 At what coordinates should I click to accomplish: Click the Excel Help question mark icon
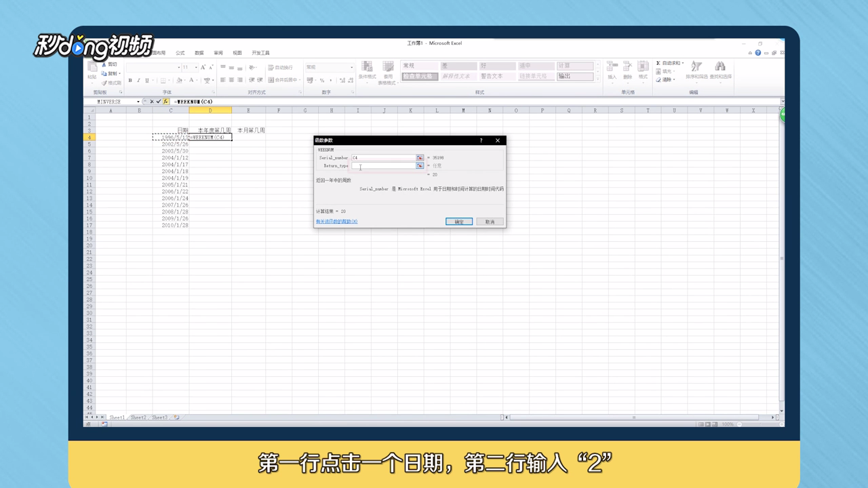click(x=757, y=53)
